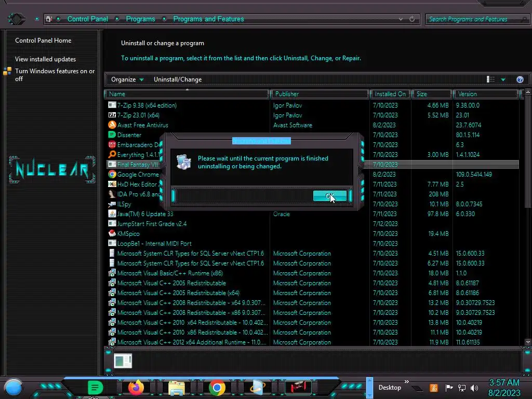The width and height of the screenshot is (532, 399).
Task: Expand the address bar history dropdown
Action: [401, 19]
